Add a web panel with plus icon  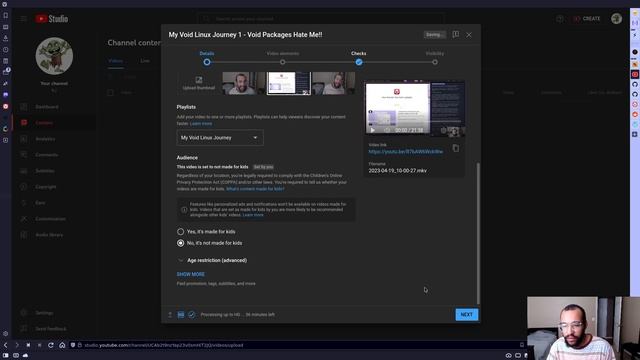click(x=5, y=140)
